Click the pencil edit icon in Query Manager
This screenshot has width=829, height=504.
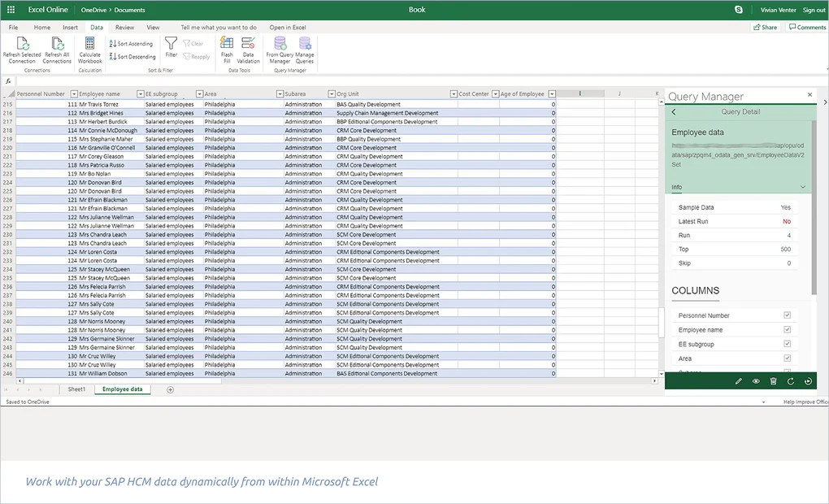click(x=739, y=380)
